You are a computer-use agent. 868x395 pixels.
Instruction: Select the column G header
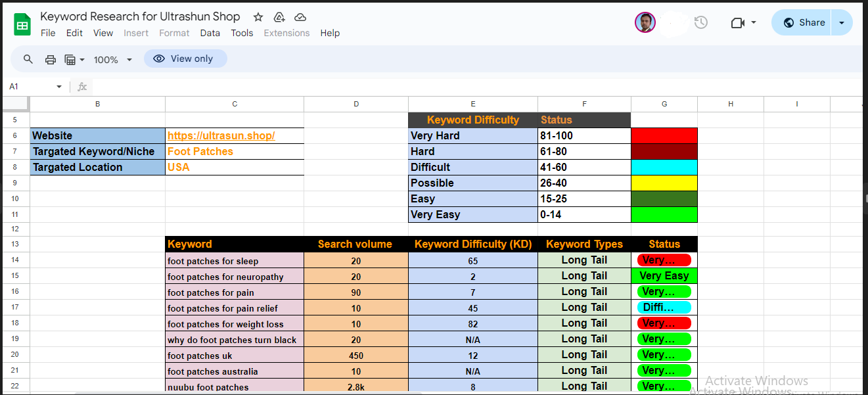(x=664, y=104)
